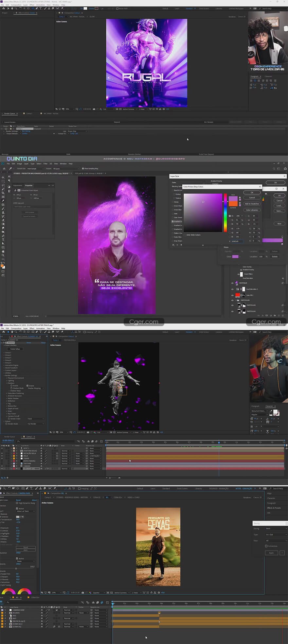
Task: Open Sample Size dropdown in Photoshop options bar
Action: click(36, 169)
